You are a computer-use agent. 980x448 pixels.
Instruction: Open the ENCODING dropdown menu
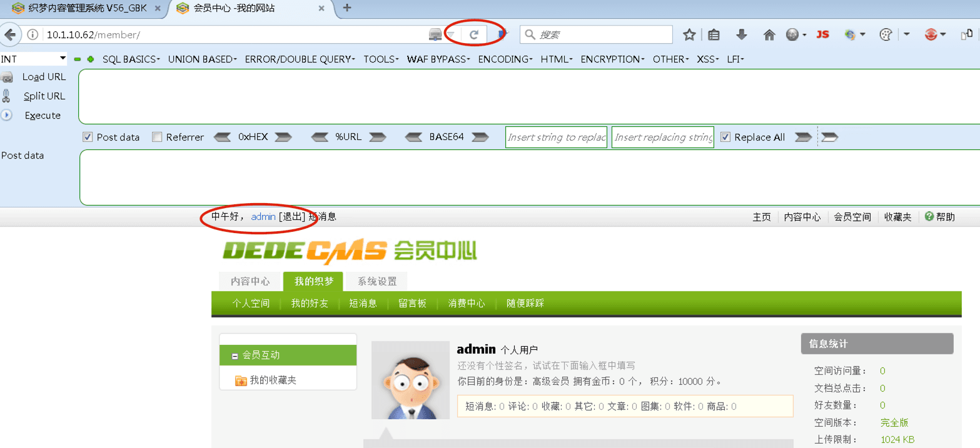click(x=505, y=59)
